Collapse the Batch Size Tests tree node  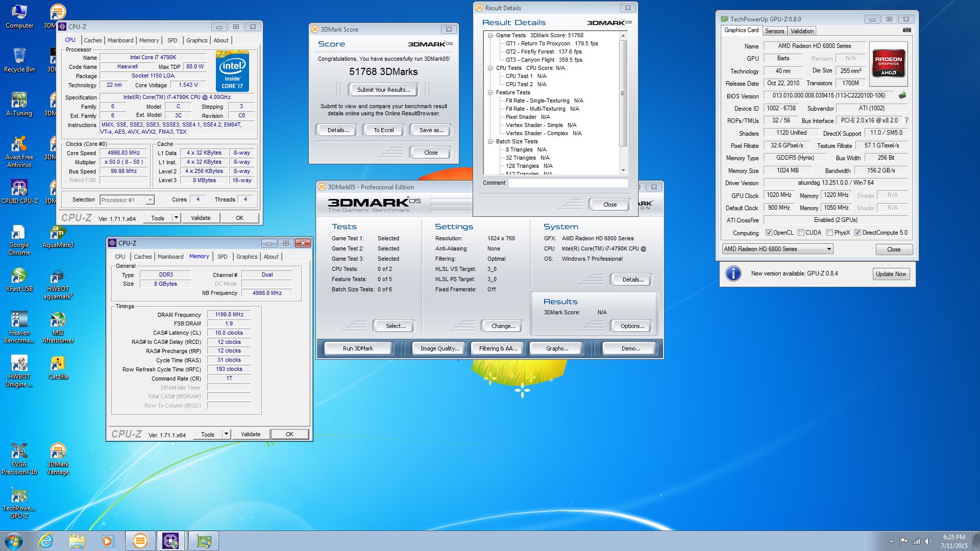[x=490, y=142]
